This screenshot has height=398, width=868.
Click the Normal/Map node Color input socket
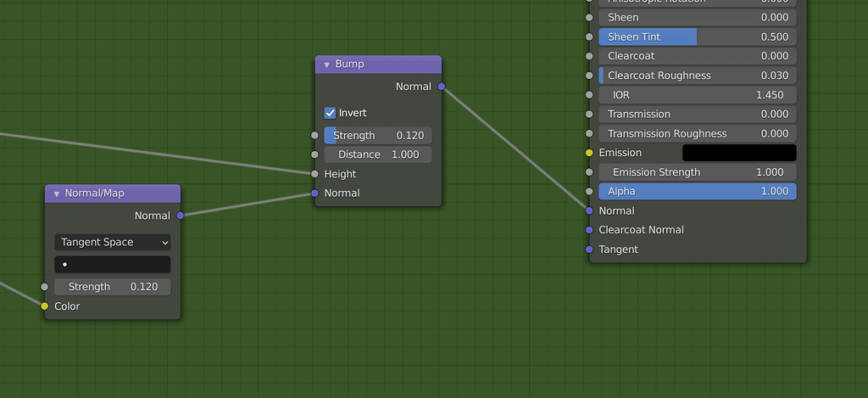[45, 306]
